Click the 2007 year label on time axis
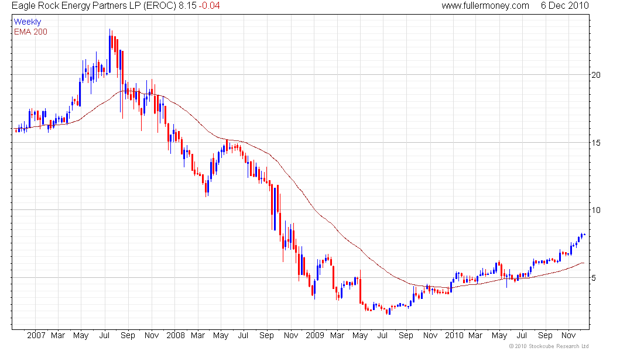 (36, 335)
